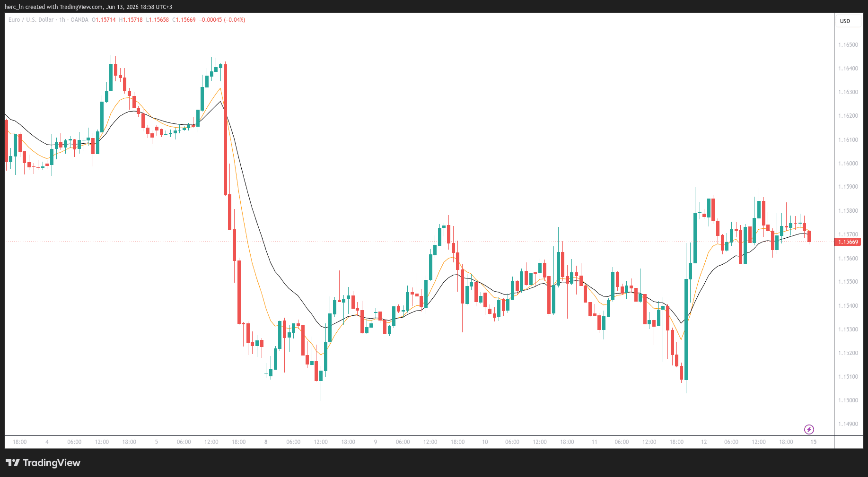Click the 1.15900 price axis label
The image size is (868, 477).
(x=848, y=187)
